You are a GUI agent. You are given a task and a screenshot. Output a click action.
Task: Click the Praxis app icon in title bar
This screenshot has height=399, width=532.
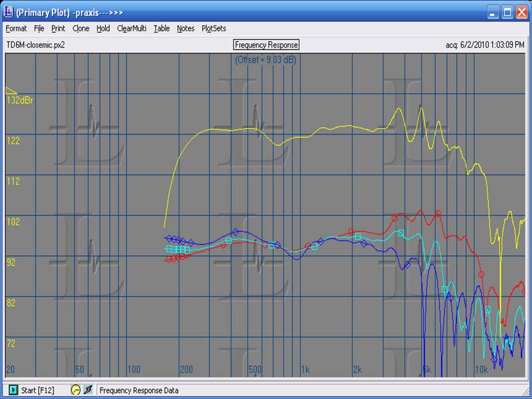pyautogui.click(x=8, y=12)
